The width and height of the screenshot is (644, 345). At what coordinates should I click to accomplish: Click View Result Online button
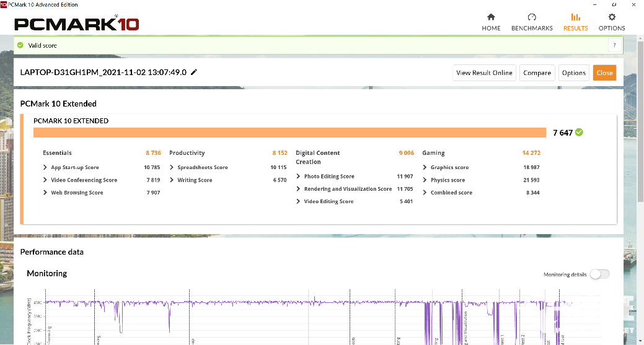pyautogui.click(x=484, y=72)
